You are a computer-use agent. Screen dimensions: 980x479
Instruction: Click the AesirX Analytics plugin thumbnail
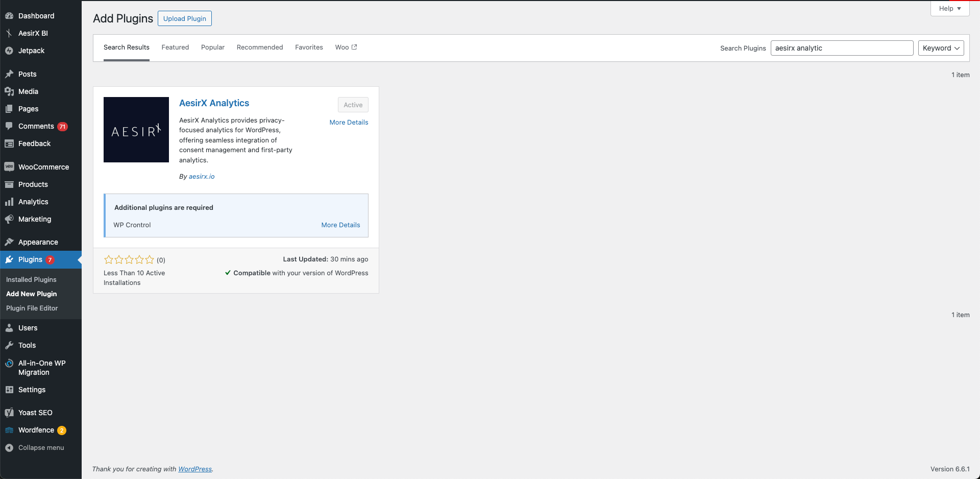(x=136, y=130)
